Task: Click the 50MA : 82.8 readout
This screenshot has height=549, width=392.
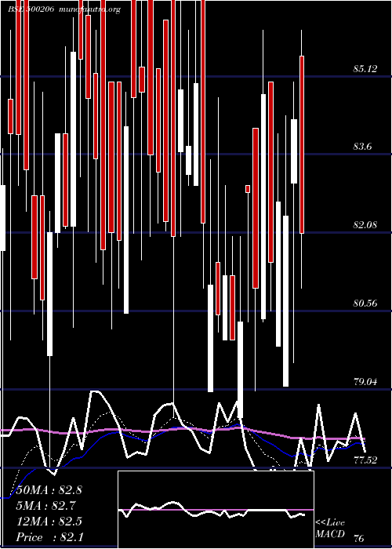Action: [x=49, y=490]
